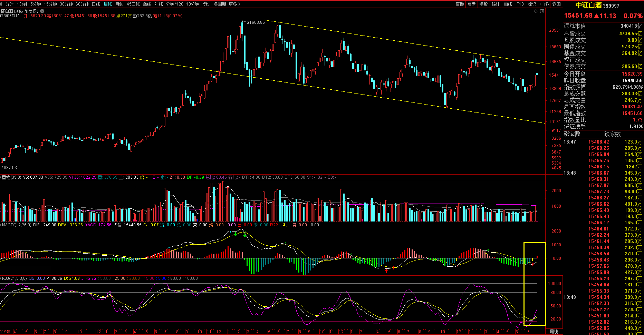Click the A股成交 row label

(575, 33)
